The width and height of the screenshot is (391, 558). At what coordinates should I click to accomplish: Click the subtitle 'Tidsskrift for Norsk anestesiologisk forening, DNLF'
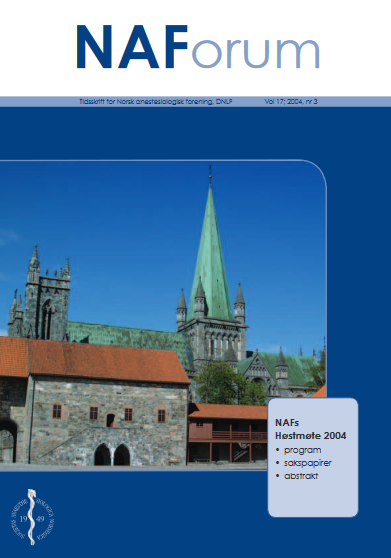pyautogui.click(x=156, y=101)
